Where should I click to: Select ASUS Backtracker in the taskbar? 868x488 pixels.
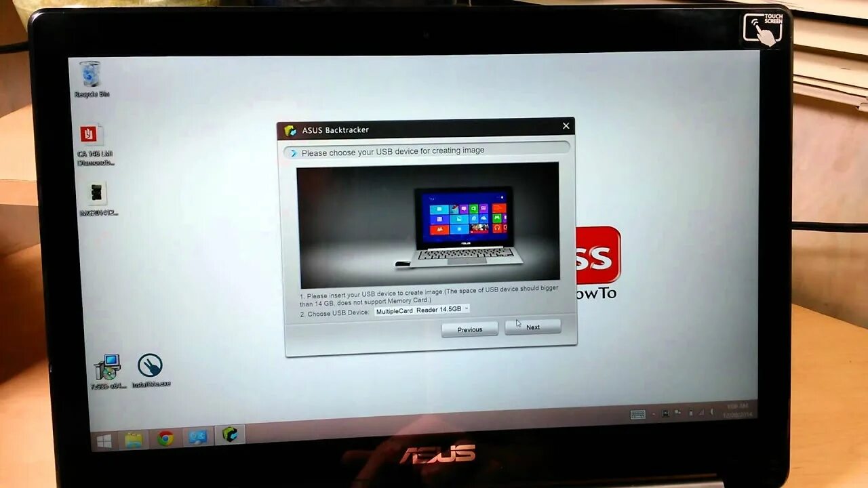pos(229,435)
